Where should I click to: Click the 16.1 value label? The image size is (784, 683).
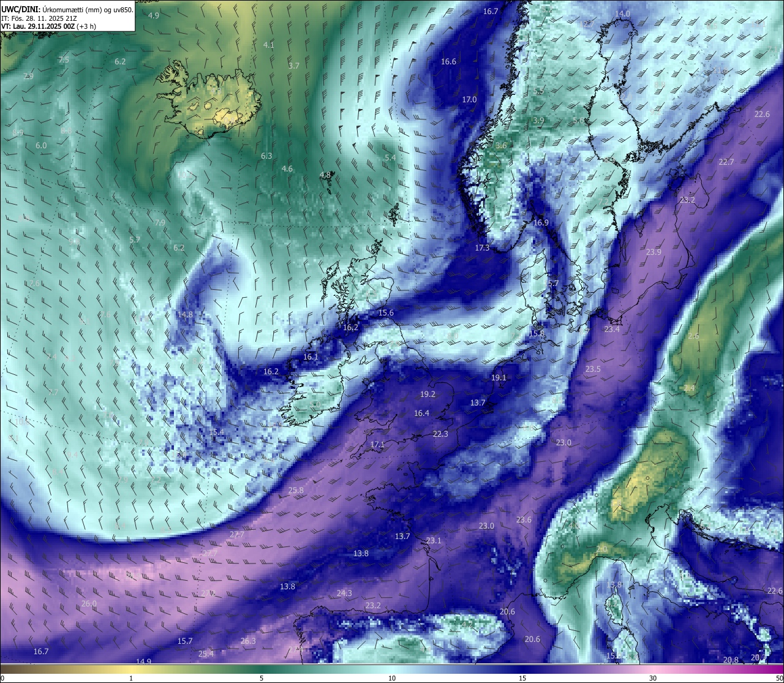click(x=311, y=357)
